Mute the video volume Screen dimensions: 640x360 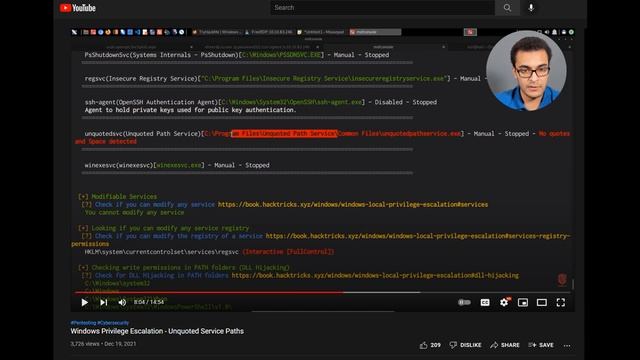122,302
